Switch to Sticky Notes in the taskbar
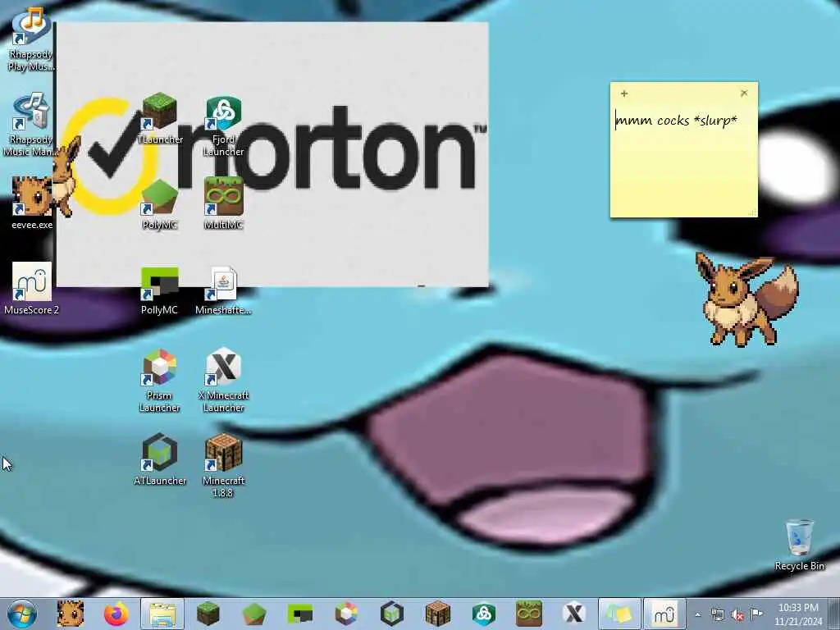The width and height of the screenshot is (840, 630). [619, 614]
